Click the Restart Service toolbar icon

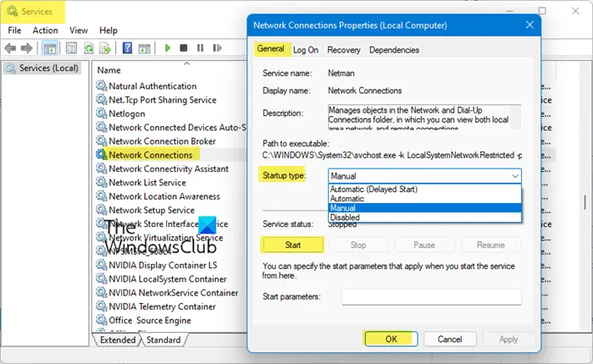217,48
